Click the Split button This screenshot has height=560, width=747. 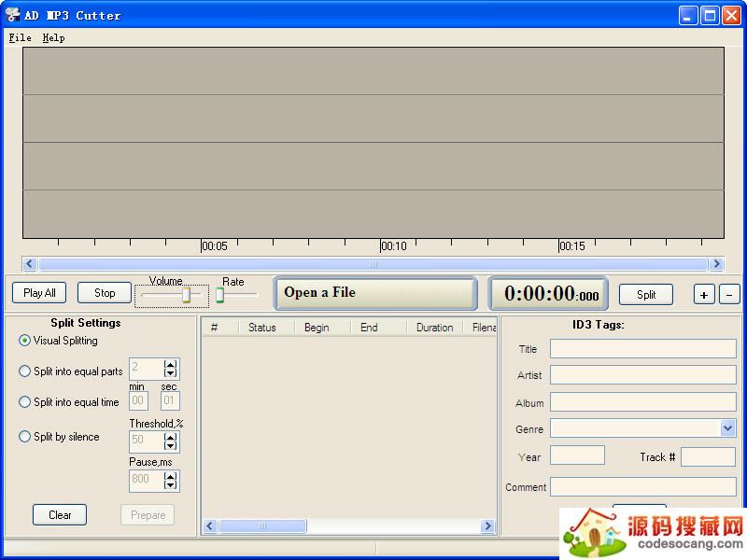[646, 294]
